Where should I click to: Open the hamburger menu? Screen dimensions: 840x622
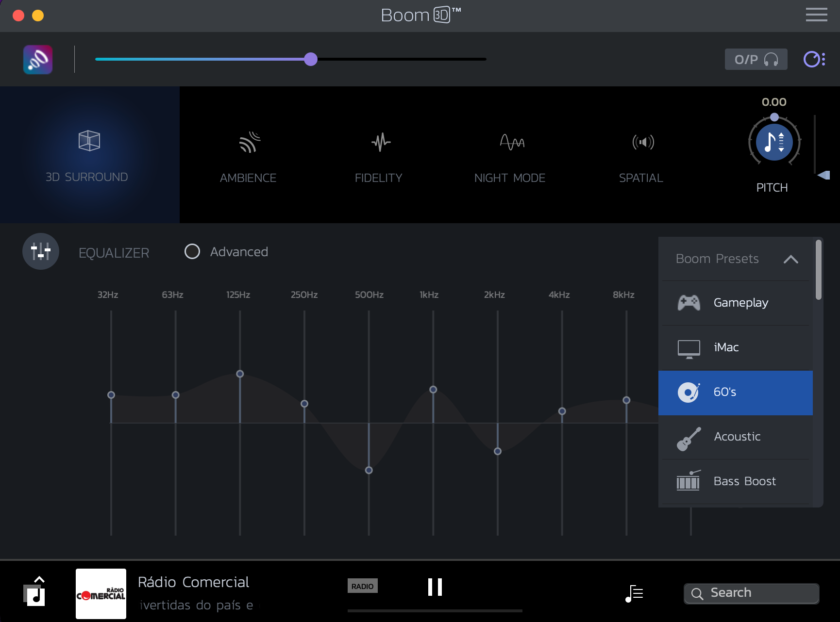click(816, 15)
